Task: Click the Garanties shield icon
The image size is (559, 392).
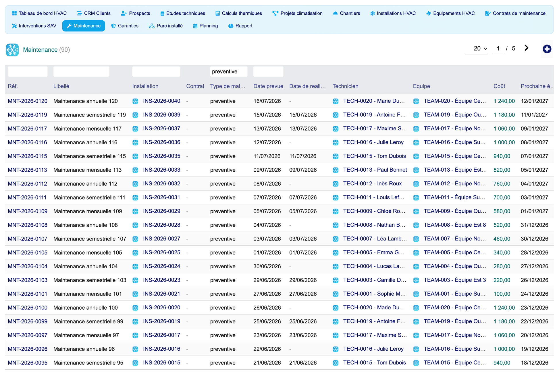Action: pyautogui.click(x=113, y=26)
